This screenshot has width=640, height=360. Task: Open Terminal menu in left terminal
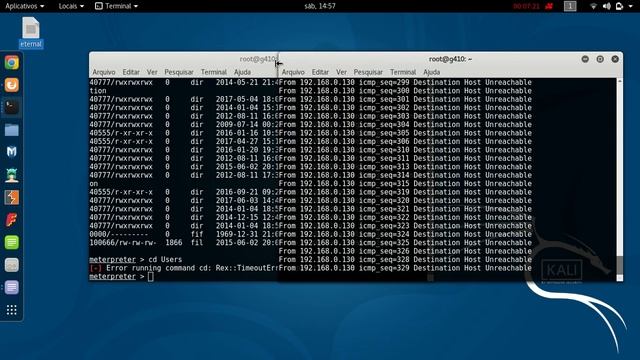tap(213, 72)
